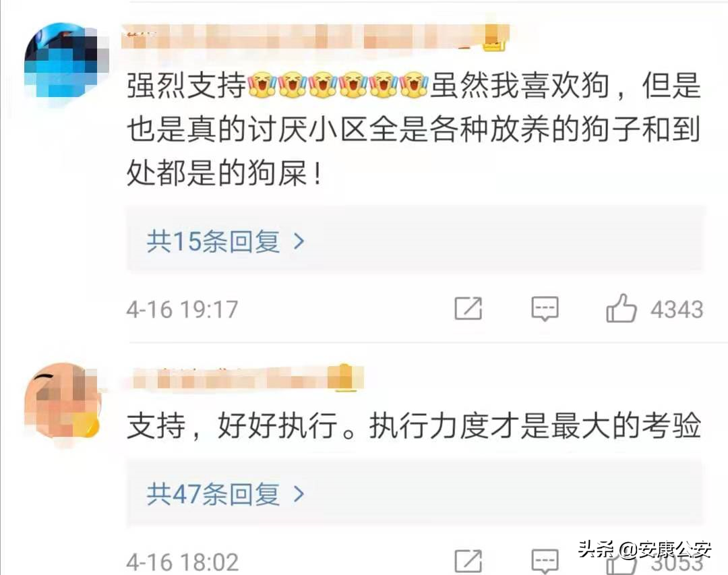The image size is (728, 575).
Task: Click the 4-16 18:02 timestamp
Action: tap(183, 562)
